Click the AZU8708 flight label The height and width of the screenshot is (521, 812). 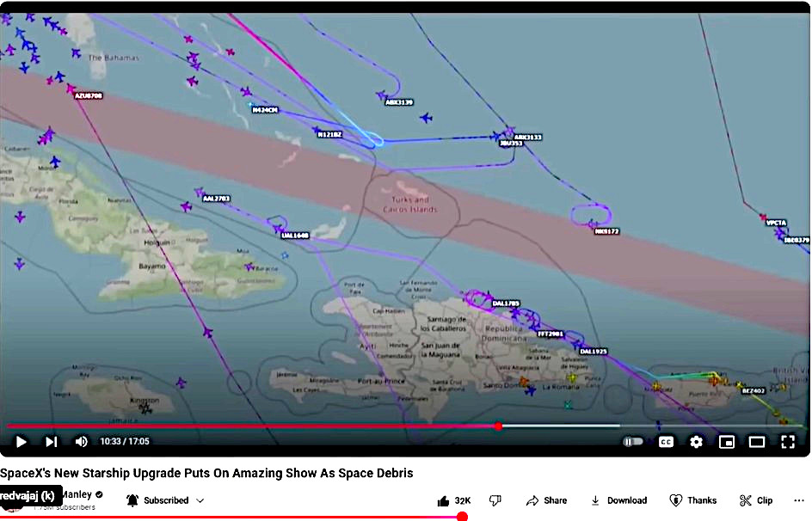point(89,95)
